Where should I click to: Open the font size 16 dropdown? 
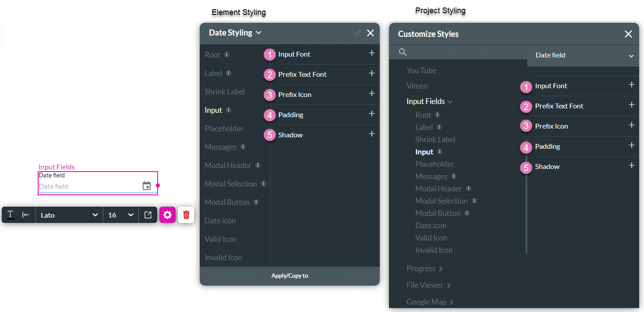click(x=120, y=215)
